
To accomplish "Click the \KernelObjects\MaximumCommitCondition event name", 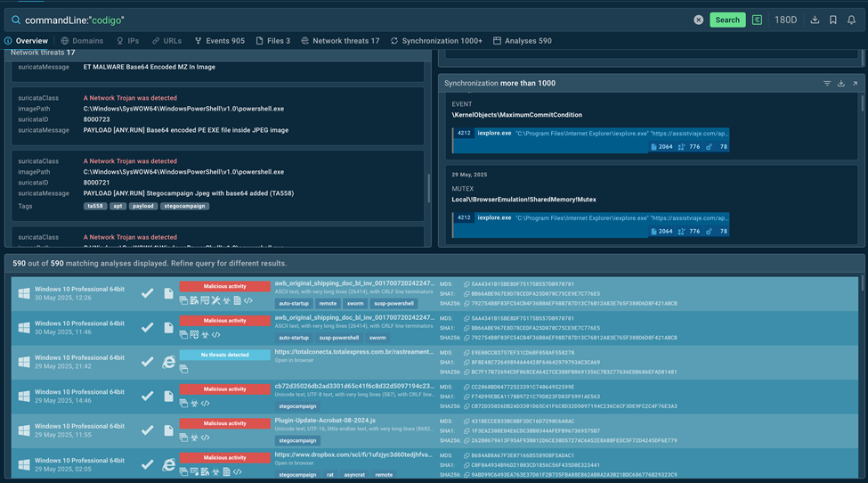I will pos(516,115).
